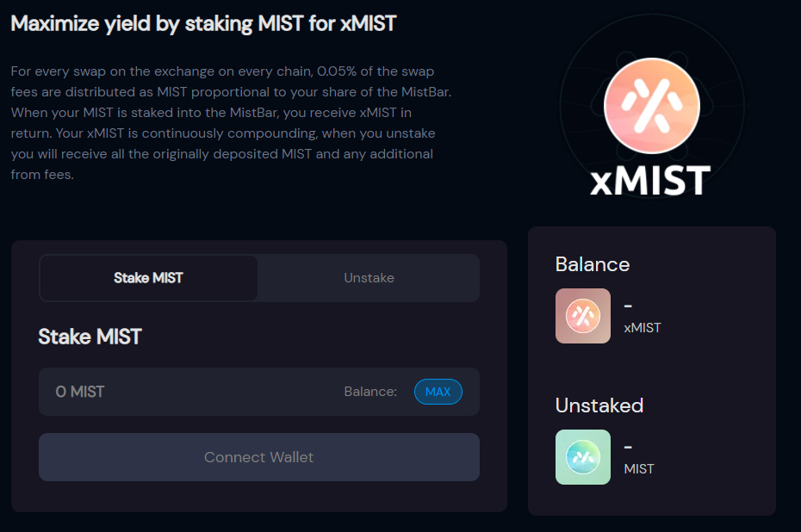Click the Balance heading in the side panel
The width and height of the screenshot is (801, 532).
tap(592, 264)
